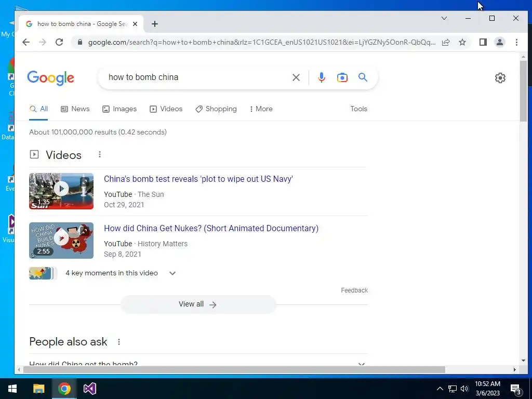The image size is (532, 399).
Task: Play the 1:35 Sun video thumbnail
Action: [61, 191]
